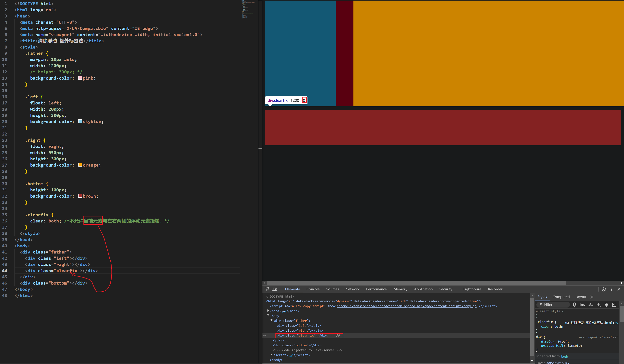
Task: Add new style rule plus icon
Action: (599, 305)
